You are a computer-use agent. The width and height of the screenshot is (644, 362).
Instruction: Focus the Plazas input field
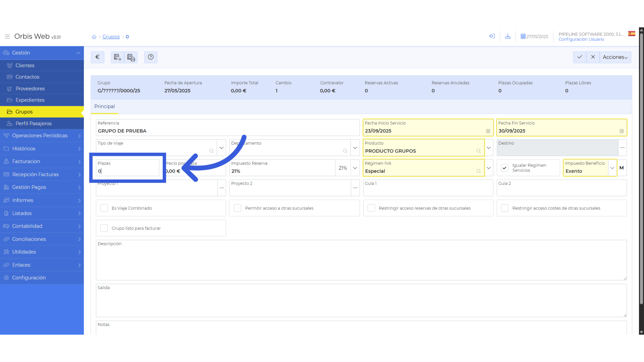pyautogui.click(x=127, y=168)
